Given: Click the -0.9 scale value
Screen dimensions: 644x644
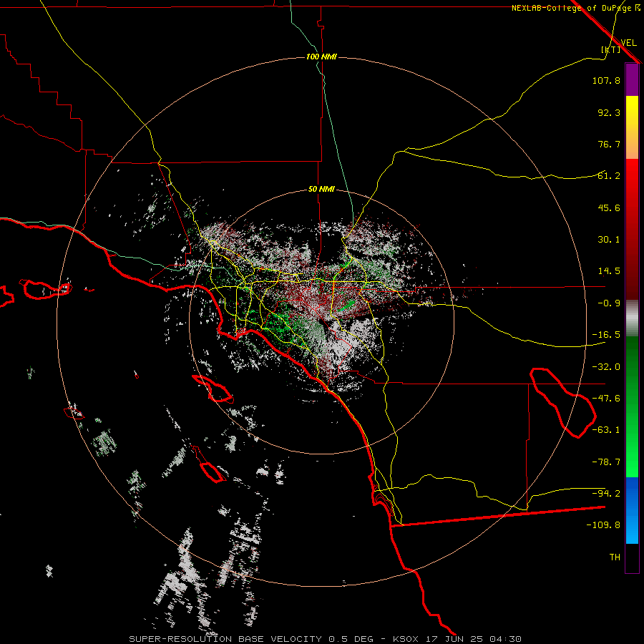Looking at the screenshot, I should (x=609, y=303).
